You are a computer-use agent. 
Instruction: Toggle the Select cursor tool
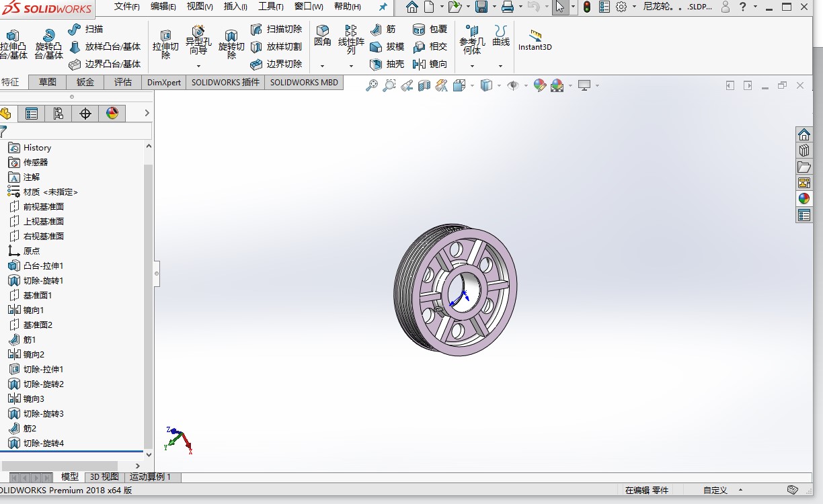pyautogui.click(x=559, y=7)
